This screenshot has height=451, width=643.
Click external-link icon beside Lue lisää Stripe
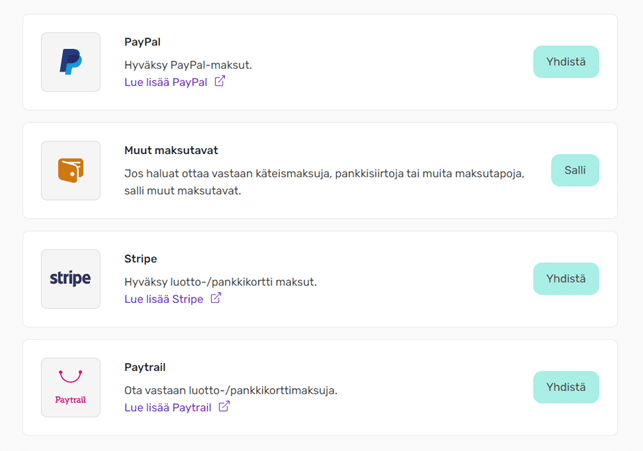(x=216, y=298)
